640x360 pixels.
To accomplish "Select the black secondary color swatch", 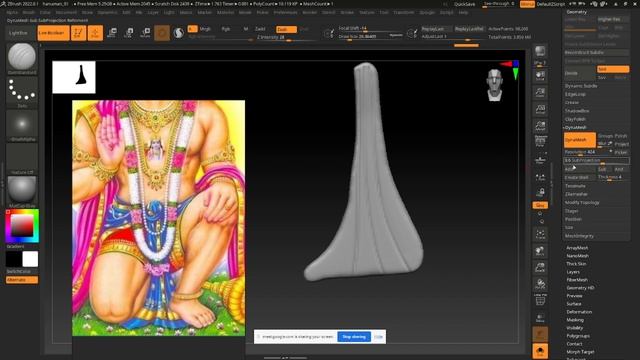I will (x=14, y=259).
